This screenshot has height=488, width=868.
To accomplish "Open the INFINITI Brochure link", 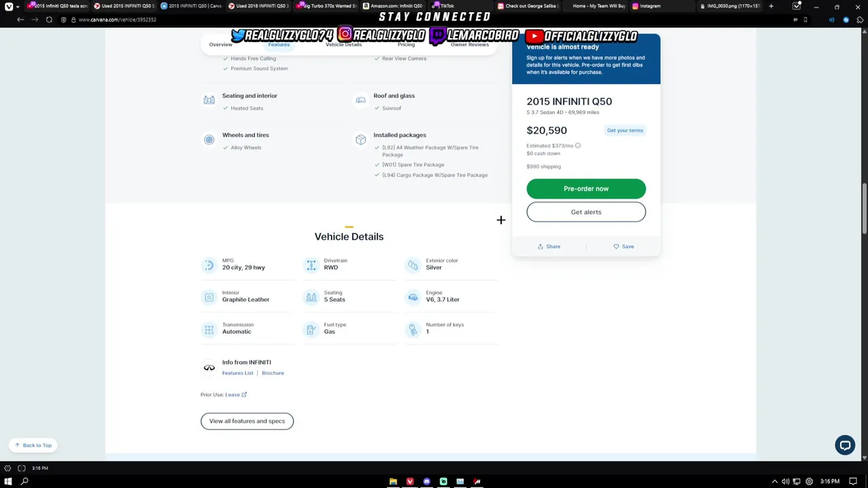I will (x=273, y=373).
